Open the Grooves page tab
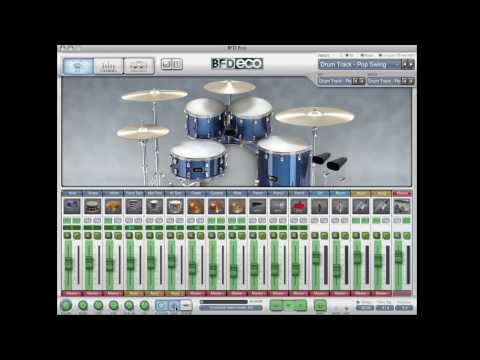Screen dimensions: 480x360 [x=139, y=66]
